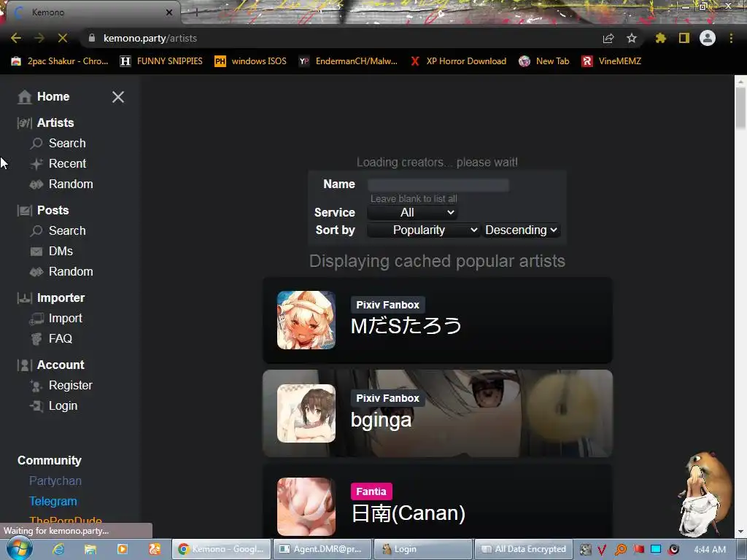
Task: Click envelope icon beside DMs
Action: (36, 252)
